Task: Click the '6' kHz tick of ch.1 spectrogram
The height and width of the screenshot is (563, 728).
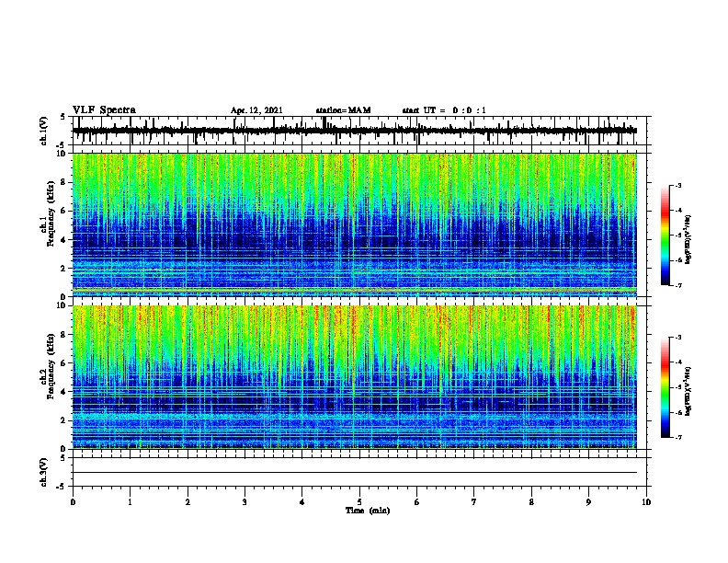Action: [64, 212]
